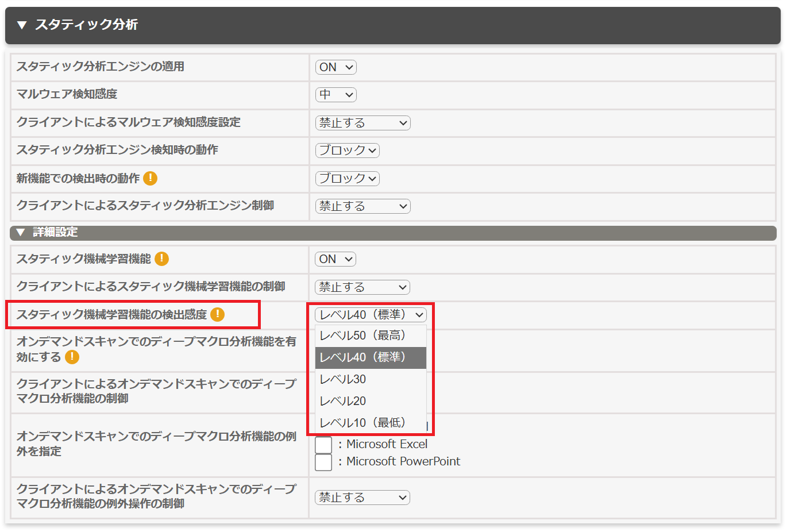Collapse the 詳細設定 section
Screen dimensions: 787x532
pos(21,232)
